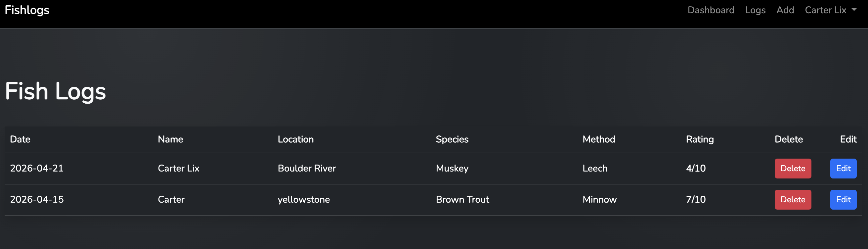Select the 2026-04-15 date cell

click(37, 199)
